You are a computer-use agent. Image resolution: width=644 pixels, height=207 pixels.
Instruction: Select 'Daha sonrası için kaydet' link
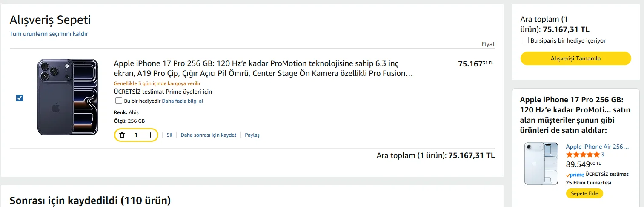pos(209,135)
